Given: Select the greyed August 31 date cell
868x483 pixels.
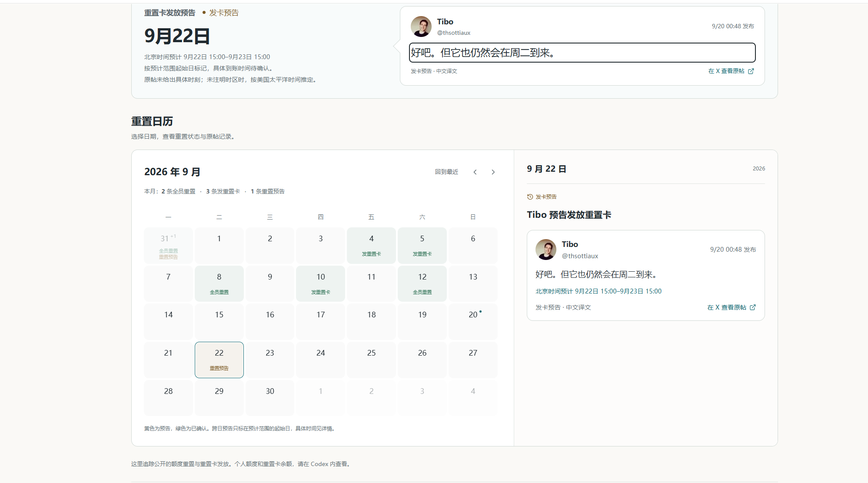Looking at the screenshot, I should pos(168,246).
